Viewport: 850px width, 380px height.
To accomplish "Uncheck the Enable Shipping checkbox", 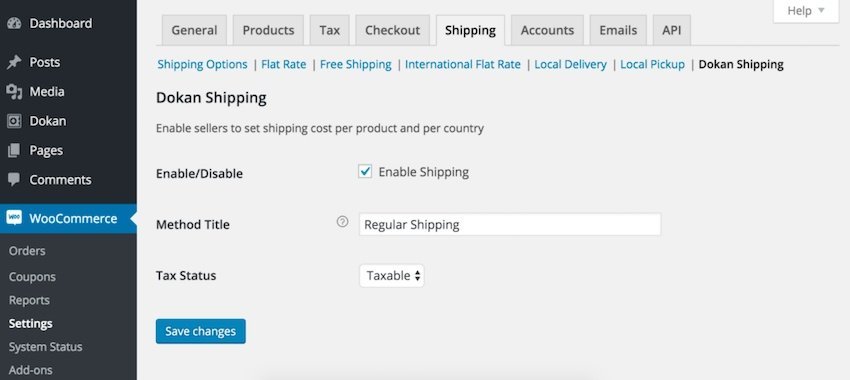I will click(365, 172).
